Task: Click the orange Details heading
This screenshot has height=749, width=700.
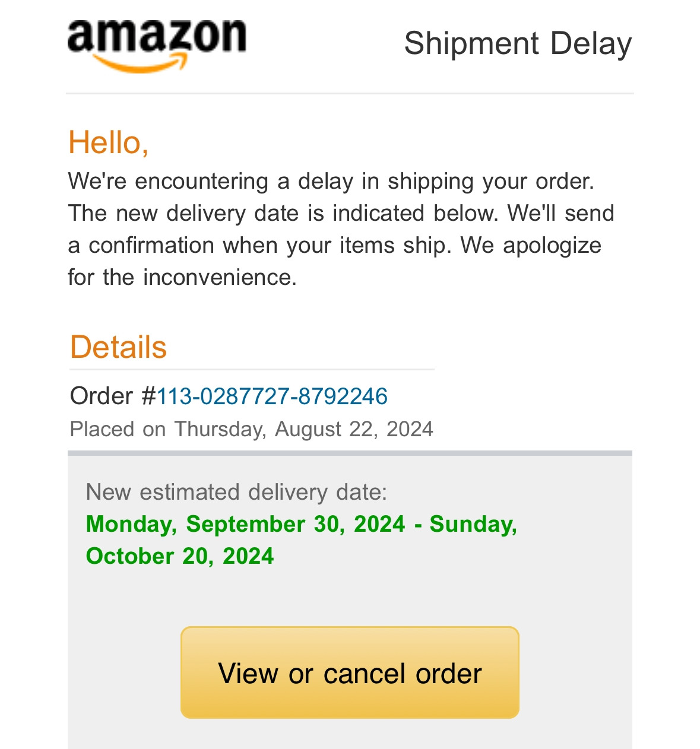Action: [119, 347]
